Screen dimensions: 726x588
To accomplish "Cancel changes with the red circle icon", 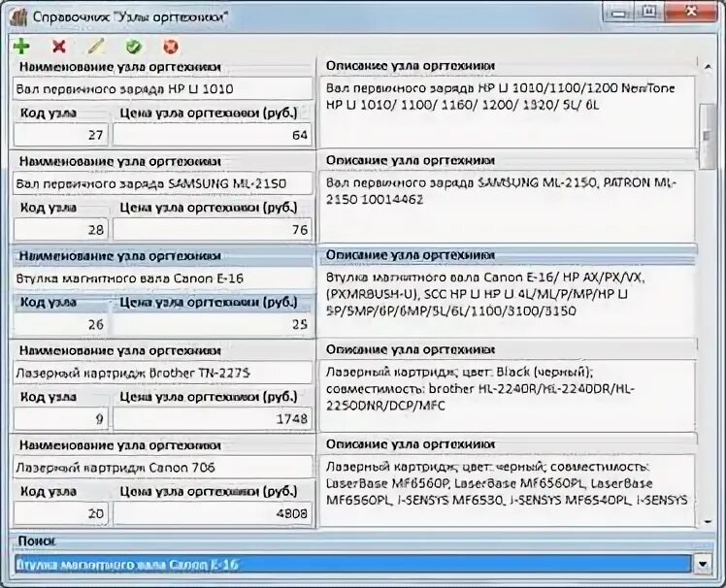I will pyautogui.click(x=171, y=47).
